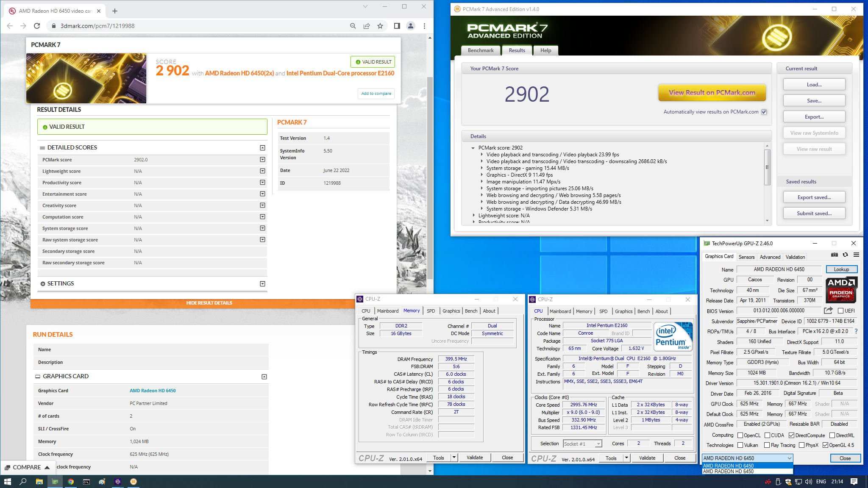This screenshot has height=488, width=868.
Task: Collapse the Graphics Card section in Run Details
Action: tap(264, 377)
